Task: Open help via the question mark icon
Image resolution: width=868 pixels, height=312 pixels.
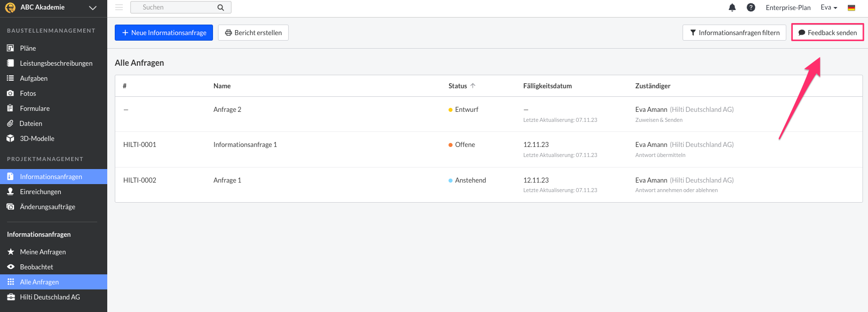Action: point(751,8)
